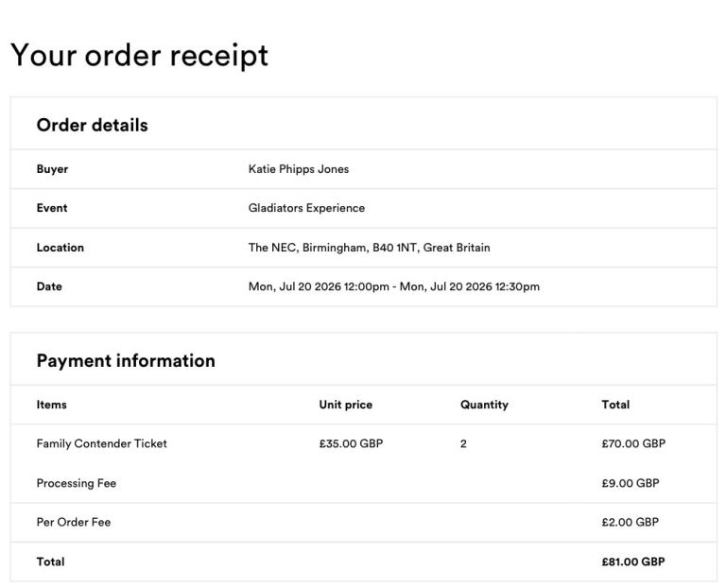
Task: Click the 'Per Order Fee' line item
Action: point(73,522)
